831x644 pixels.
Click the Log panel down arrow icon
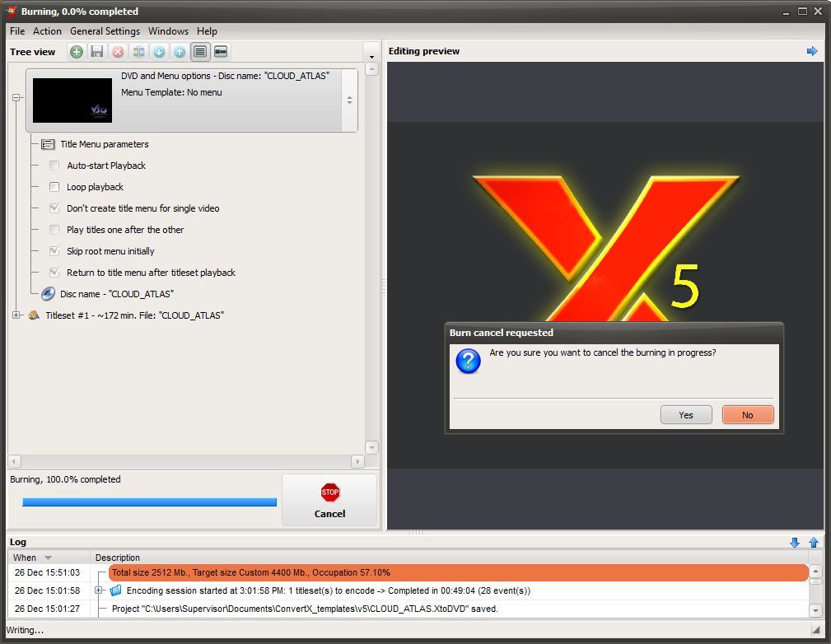pyautogui.click(x=795, y=542)
